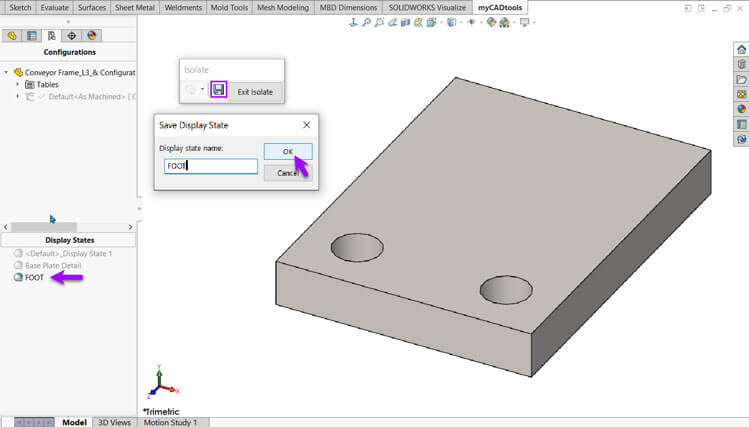Cancel the Save Display State dialog
Screen dimensions: 749x427
point(288,173)
